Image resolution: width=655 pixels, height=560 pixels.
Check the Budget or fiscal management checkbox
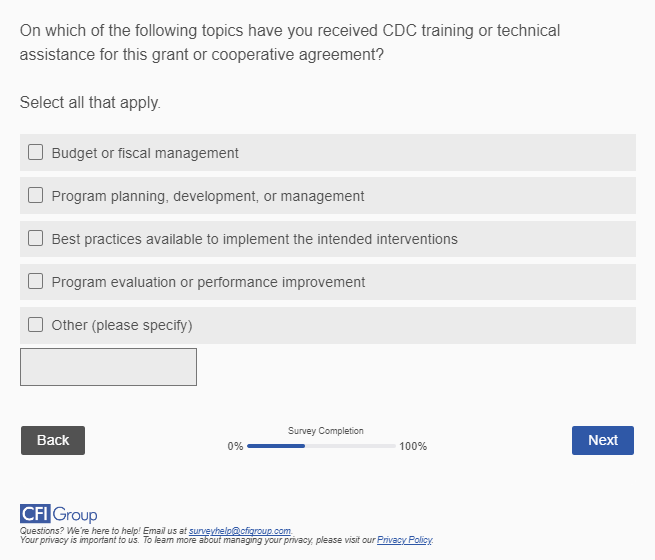click(36, 153)
